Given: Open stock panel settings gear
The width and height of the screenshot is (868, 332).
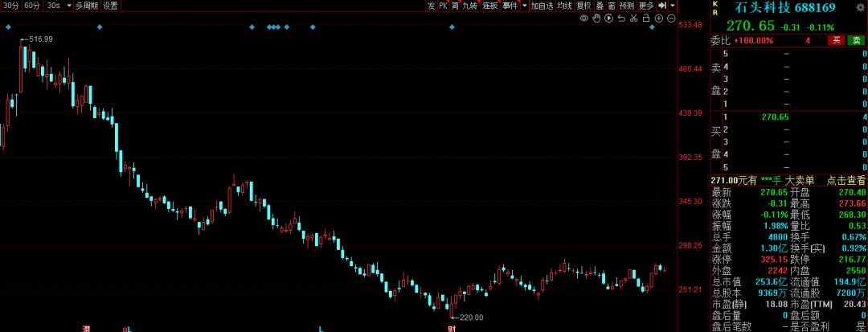Looking at the screenshot, I should point(860,7).
